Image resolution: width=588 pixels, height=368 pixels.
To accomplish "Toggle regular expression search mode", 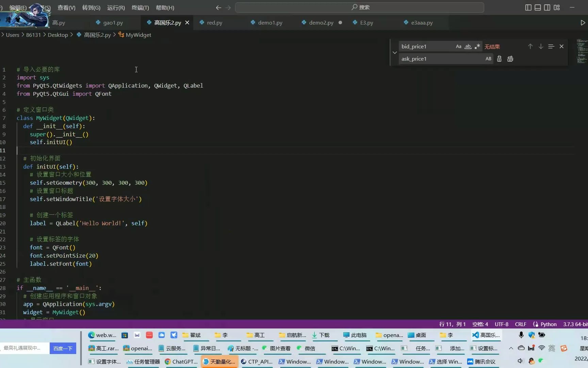I will [x=477, y=46].
